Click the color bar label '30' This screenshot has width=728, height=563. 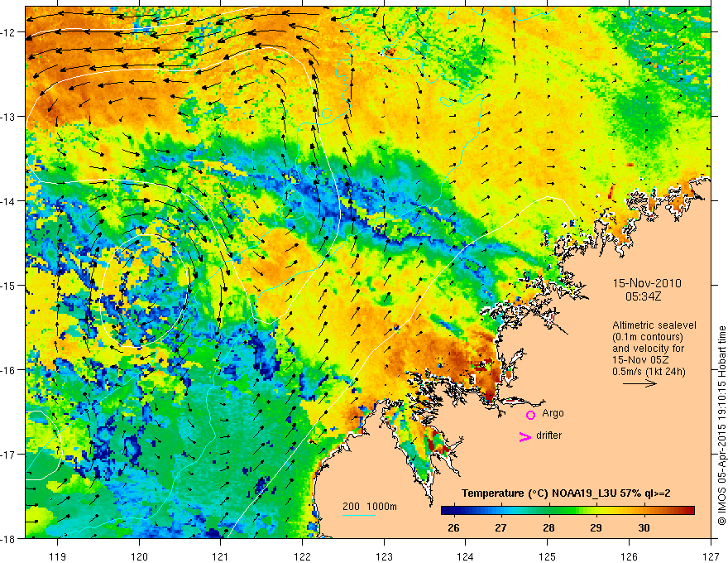click(x=644, y=527)
